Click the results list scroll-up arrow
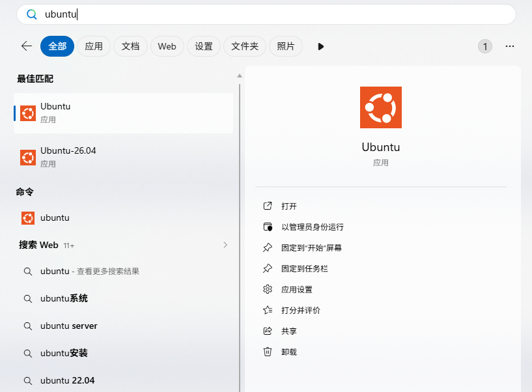Viewport: 532px width, 392px height. pos(240,76)
